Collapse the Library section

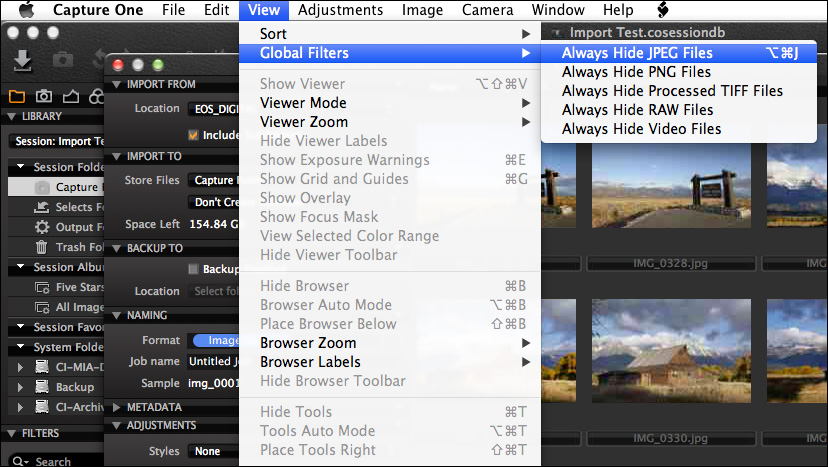point(12,116)
